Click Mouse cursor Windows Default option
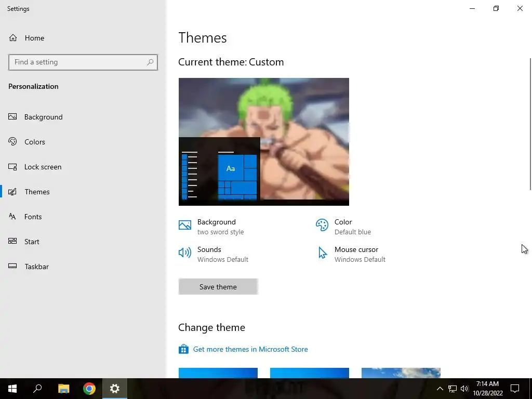 (351, 254)
